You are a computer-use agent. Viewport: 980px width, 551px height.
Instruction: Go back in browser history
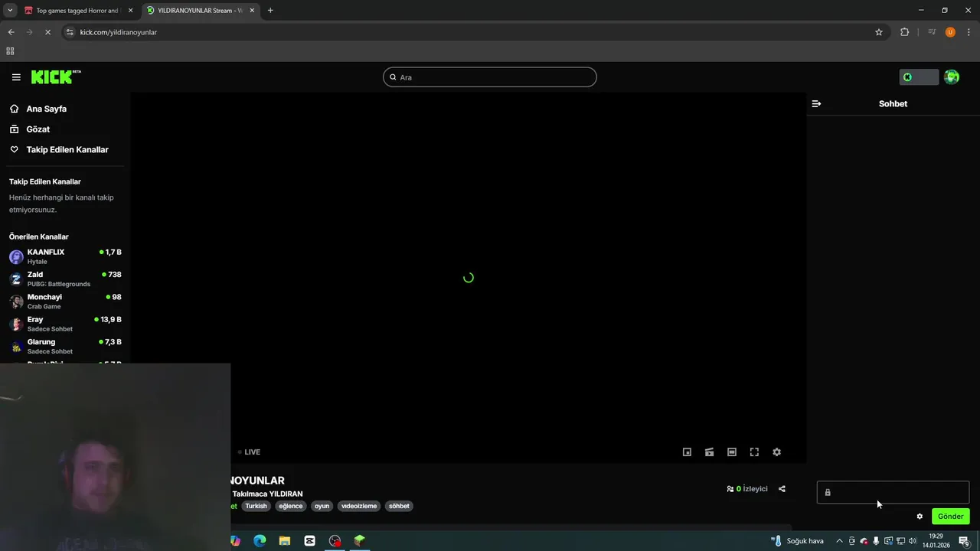point(11,32)
